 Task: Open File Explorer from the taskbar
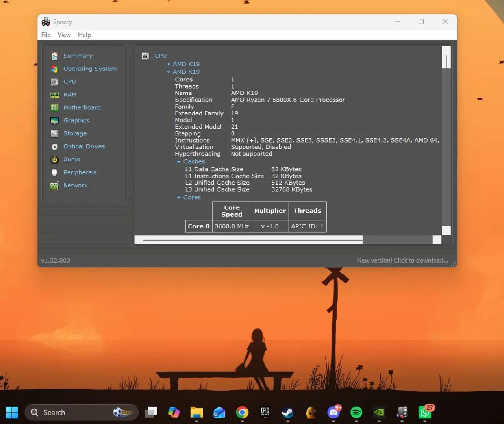pos(196,412)
